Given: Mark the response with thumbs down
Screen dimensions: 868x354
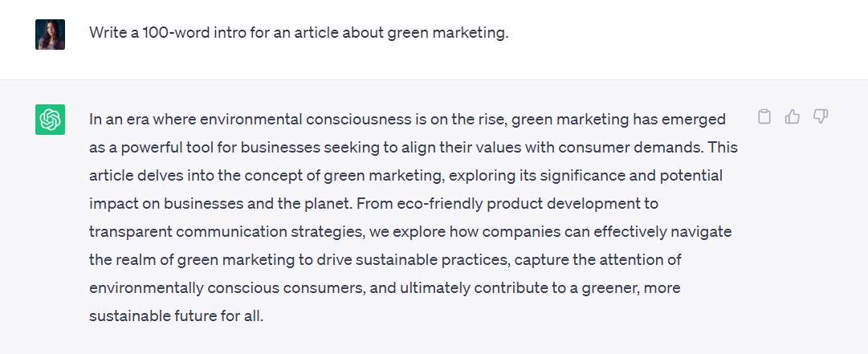Looking at the screenshot, I should point(820,117).
